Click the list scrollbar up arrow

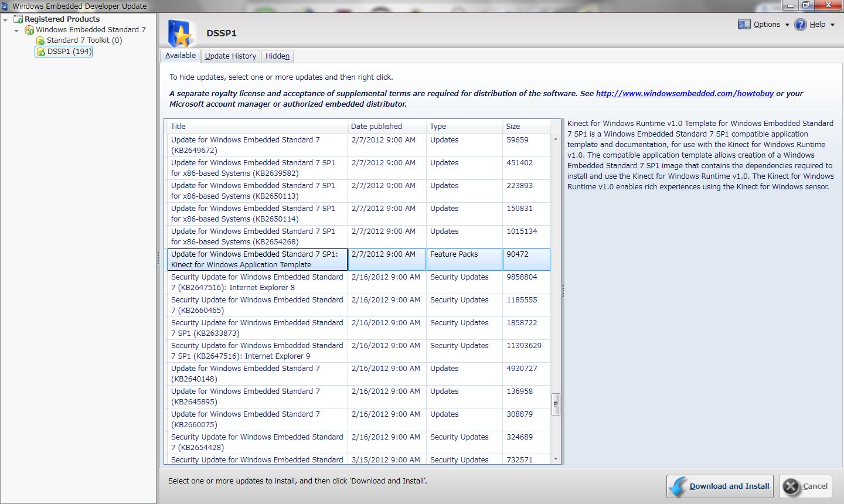tap(556, 139)
